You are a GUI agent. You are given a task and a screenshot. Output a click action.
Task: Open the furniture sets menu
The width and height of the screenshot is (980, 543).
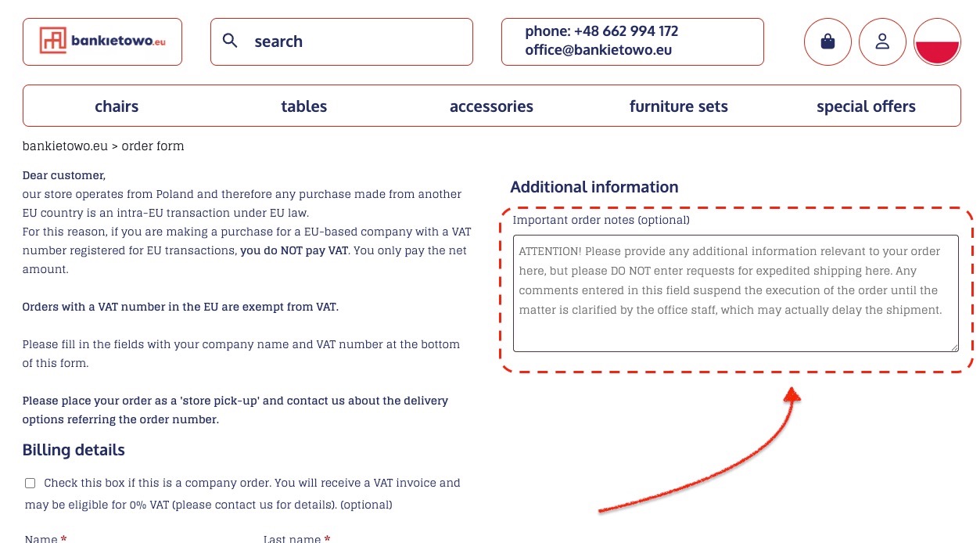679,106
